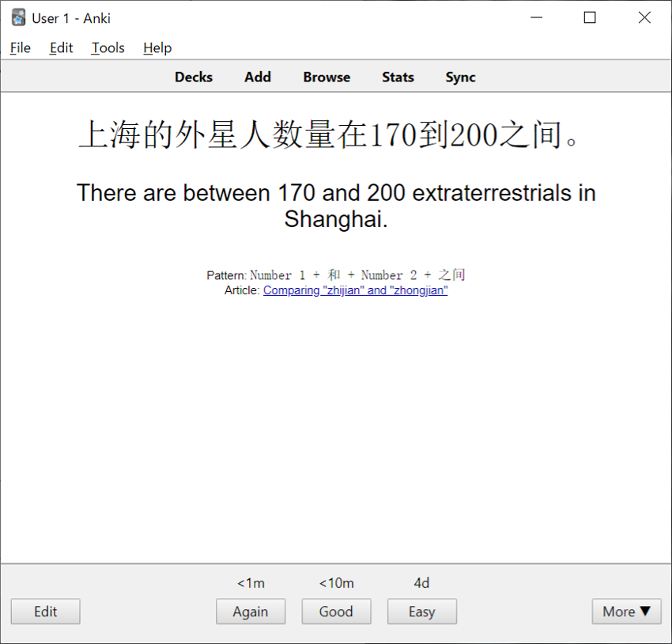Viewport: 672px width, 644px height.
Task: Click the '<10m' interval label
Action: pos(337,583)
